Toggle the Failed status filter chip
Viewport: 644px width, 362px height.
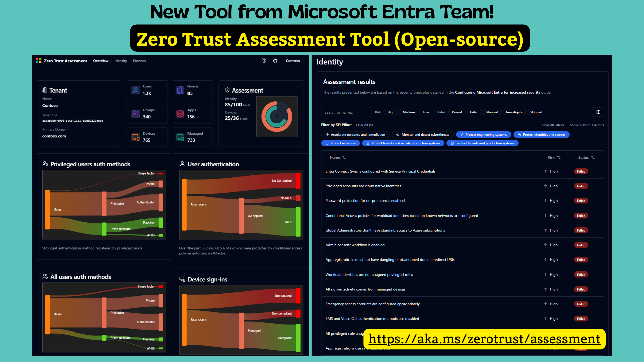(x=474, y=112)
